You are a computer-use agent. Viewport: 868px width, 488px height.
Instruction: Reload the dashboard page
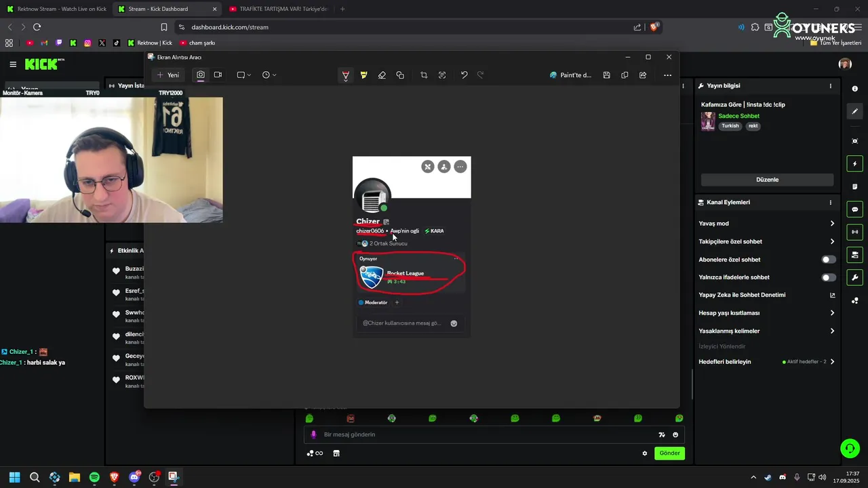tap(37, 27)
